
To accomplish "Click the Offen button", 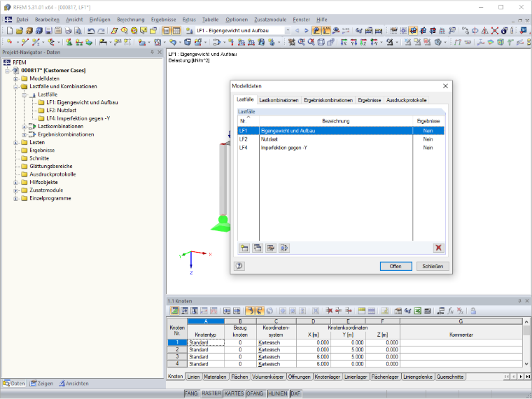I will click(x=395, y=266).
